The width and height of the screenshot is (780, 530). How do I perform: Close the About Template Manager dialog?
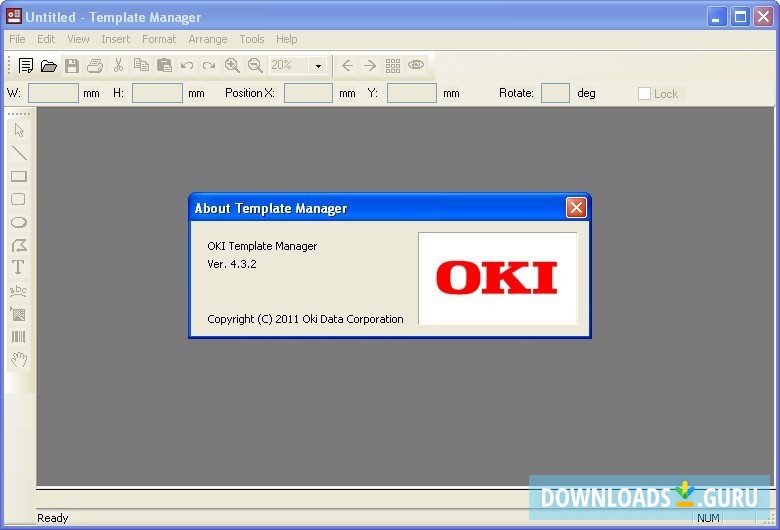click(576, 208)
